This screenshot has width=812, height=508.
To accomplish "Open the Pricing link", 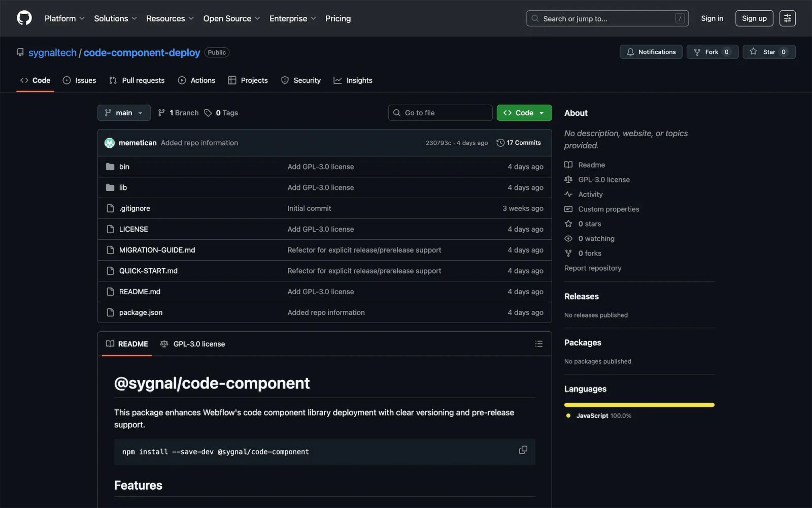I will pos(338,18).
